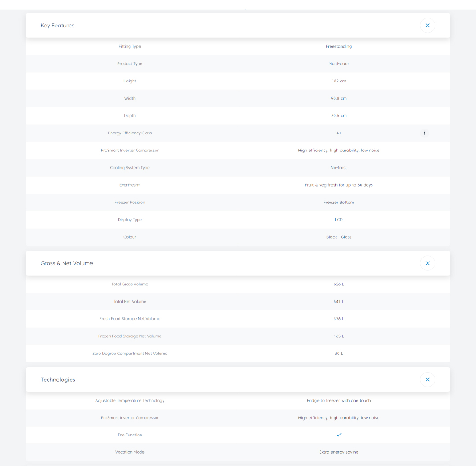
Task: Click the 541 L total net volume value
Action: tap(339, 302)
